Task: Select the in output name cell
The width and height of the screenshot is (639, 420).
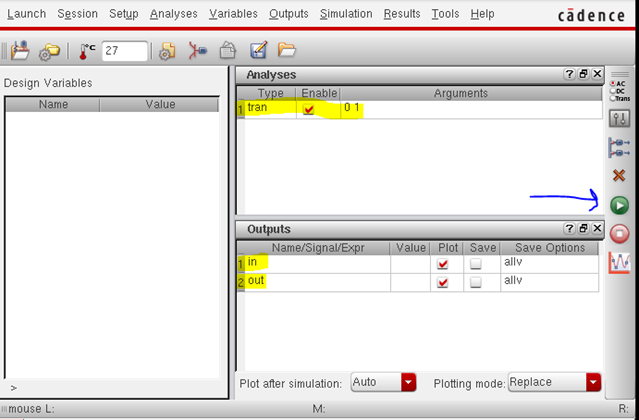Action: 317,264
